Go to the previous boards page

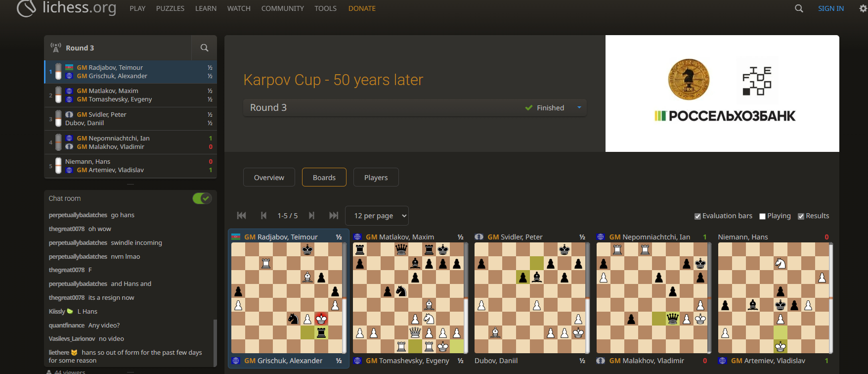tap(263, 216)
